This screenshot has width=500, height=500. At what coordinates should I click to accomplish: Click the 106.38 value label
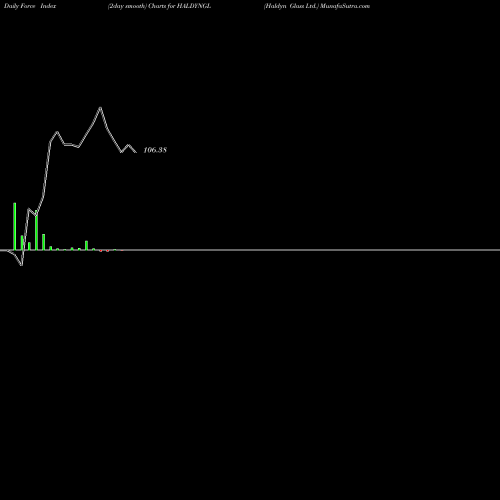(155, 150)
